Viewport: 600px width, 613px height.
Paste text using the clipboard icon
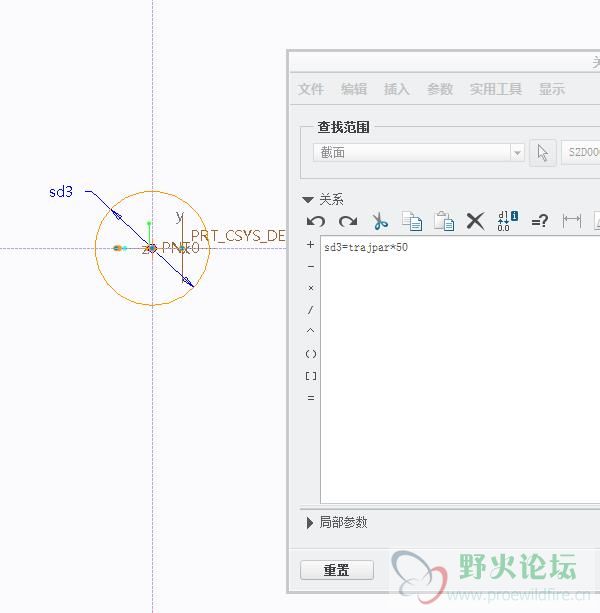444,221
